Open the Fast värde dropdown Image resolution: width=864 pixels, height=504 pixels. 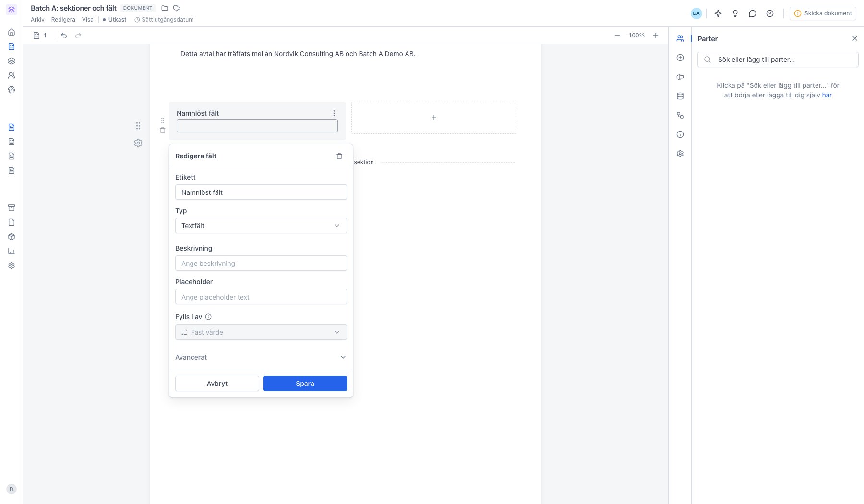coord(261,332)
